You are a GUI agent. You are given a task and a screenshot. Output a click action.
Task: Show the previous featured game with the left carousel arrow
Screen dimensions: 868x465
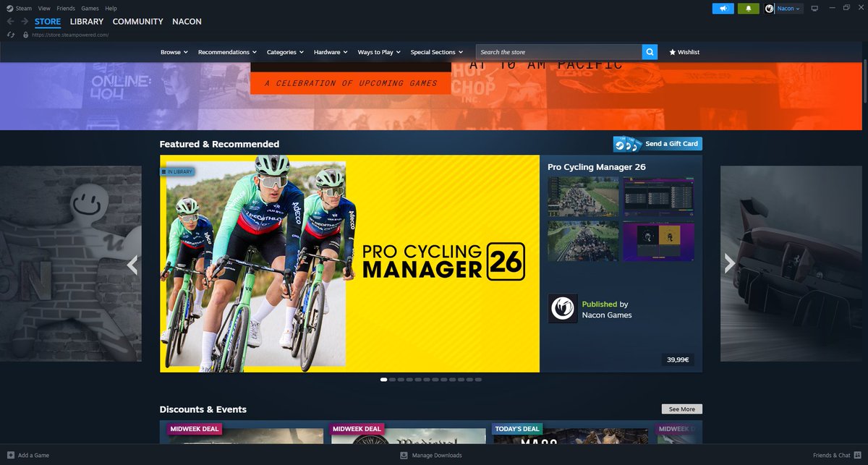click(x=132, y=265)
